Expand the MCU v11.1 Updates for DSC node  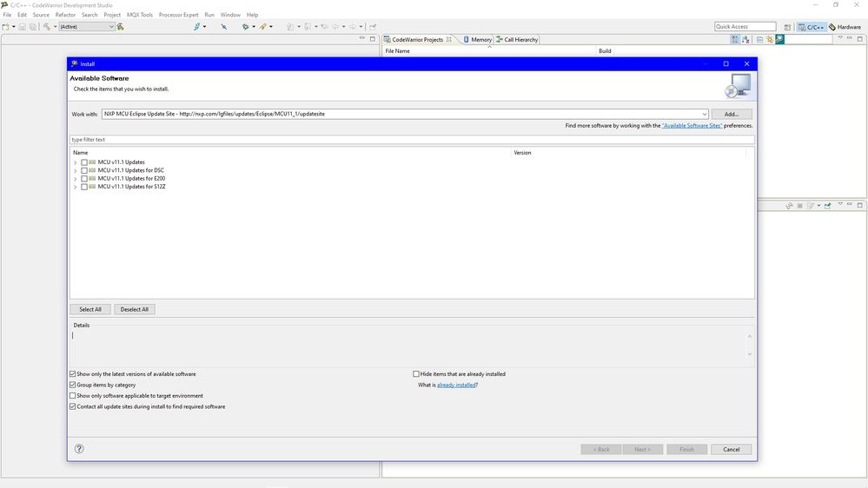coord(76,171)
